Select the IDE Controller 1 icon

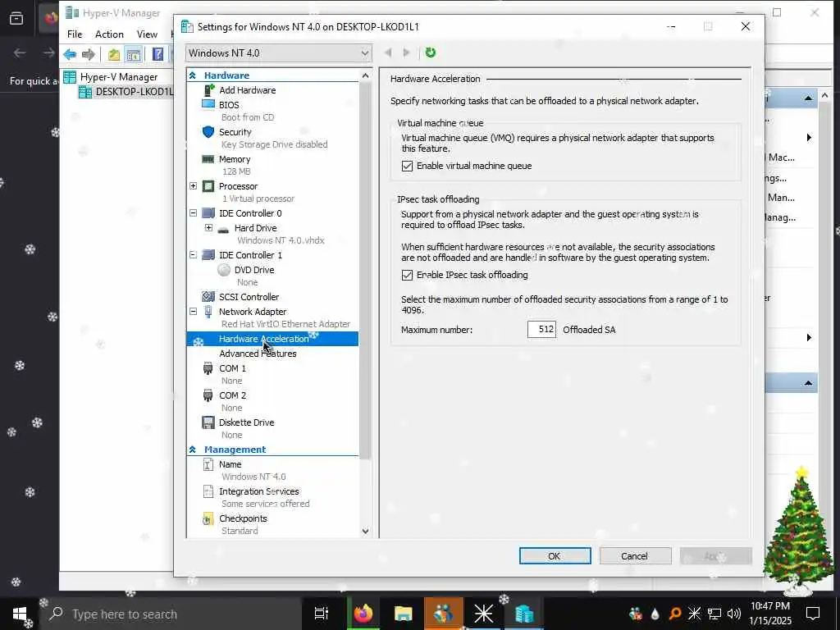pyautogui.click(x=208, y=255)
